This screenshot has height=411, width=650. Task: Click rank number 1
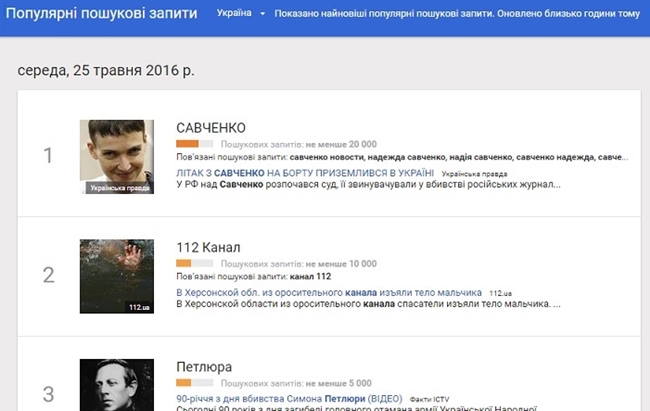point(48,156)
